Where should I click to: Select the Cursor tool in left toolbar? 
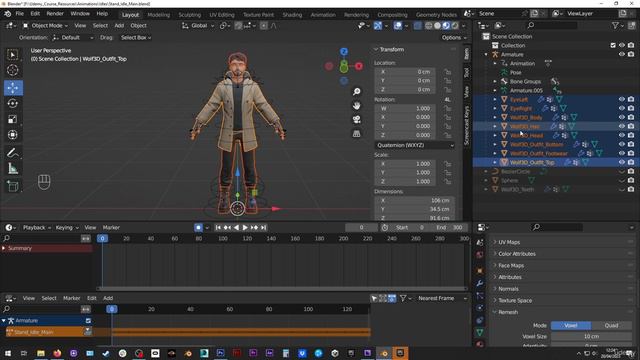(13, 70)
